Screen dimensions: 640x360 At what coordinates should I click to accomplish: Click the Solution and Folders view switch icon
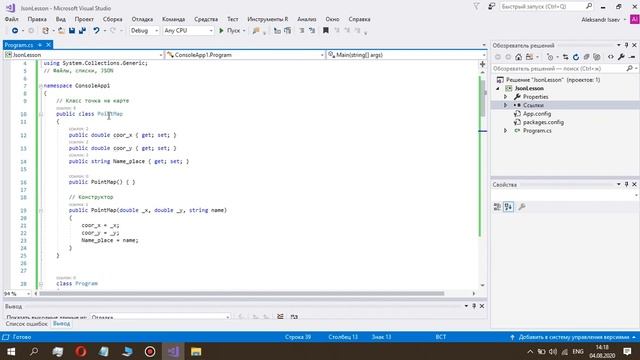(529, 57)
